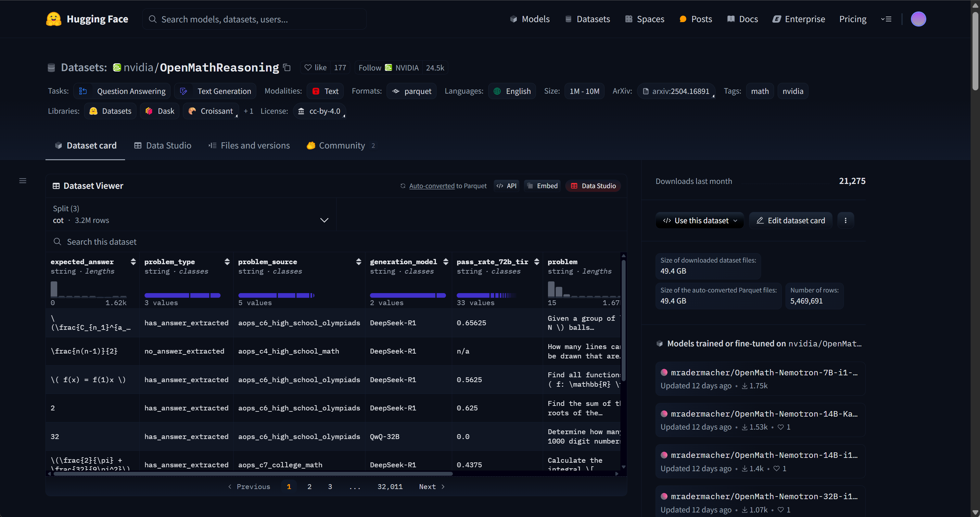This screenshot has height=517, width=980.
Task: Open the Use this dataset dropdown
Action: tap(700, 220)
